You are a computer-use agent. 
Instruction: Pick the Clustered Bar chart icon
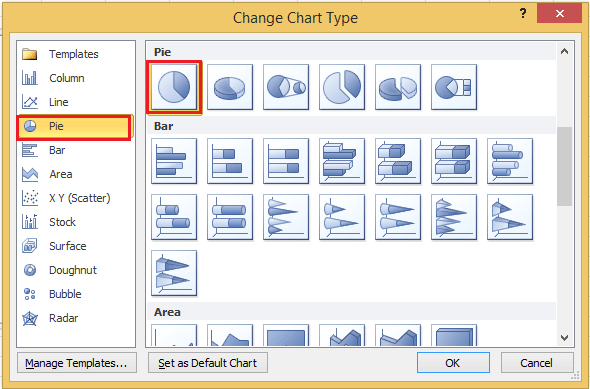(x=174, y=161)
